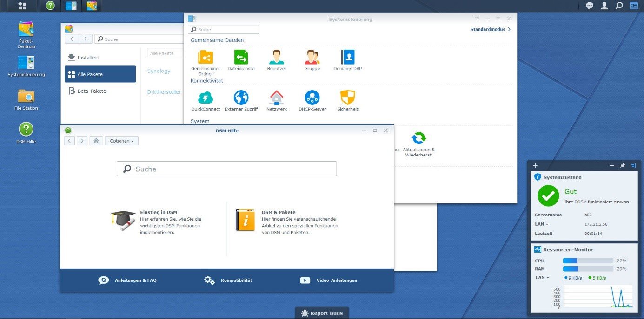Open notifications speech bubble icon
This screenshot has width=644, height=319.
click(590, 6)
